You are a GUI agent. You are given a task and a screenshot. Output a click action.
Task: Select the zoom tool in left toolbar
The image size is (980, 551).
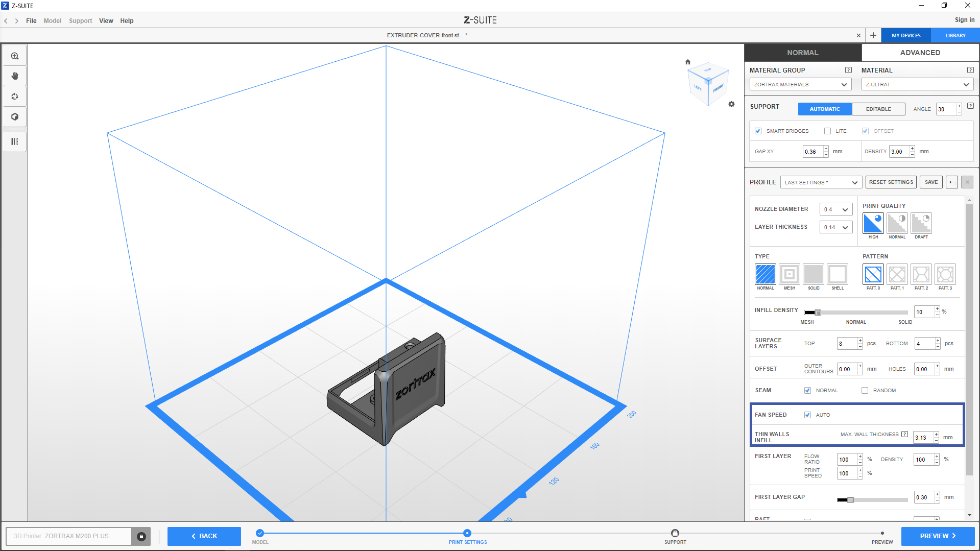click(x=15, y=56)
